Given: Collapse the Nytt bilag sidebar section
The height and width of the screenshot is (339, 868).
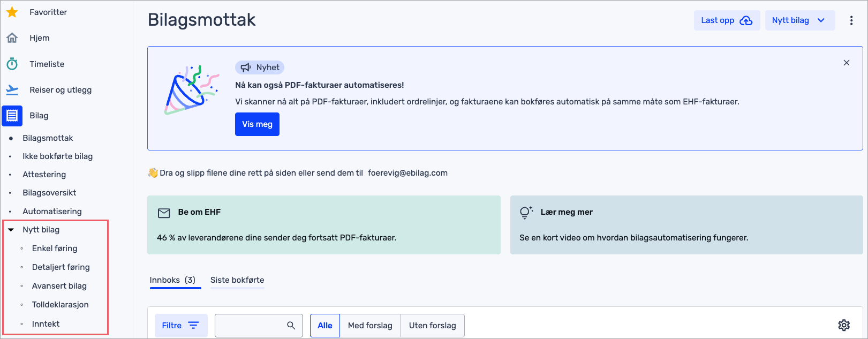Looking at the screenshot, I should tap(11, 230).
